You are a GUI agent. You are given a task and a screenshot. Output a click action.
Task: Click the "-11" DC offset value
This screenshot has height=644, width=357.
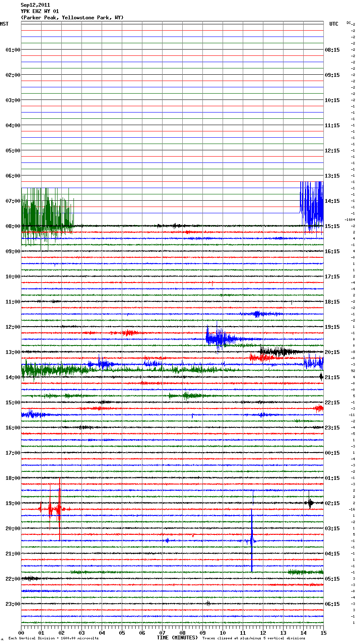tap(352, 415)
